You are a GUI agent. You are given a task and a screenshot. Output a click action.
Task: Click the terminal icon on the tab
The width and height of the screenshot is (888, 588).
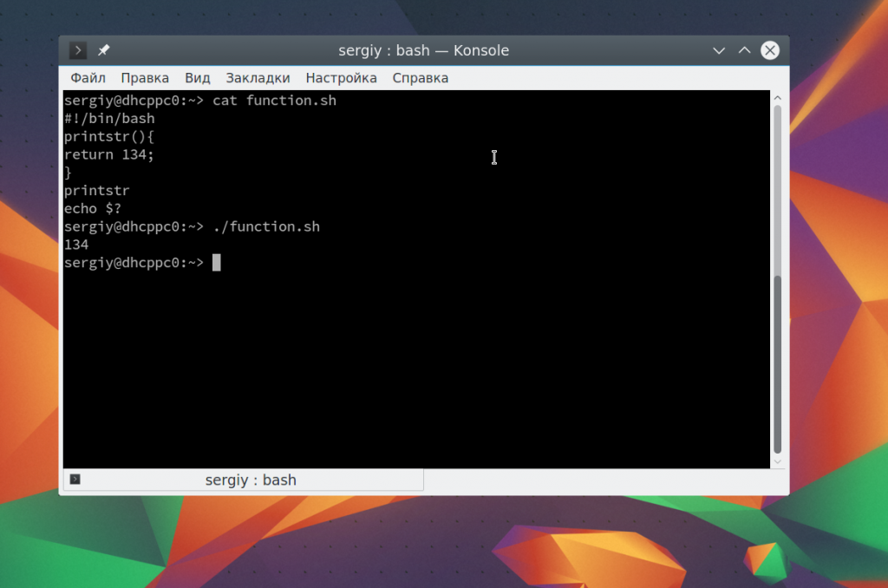[x=75, y=479]
